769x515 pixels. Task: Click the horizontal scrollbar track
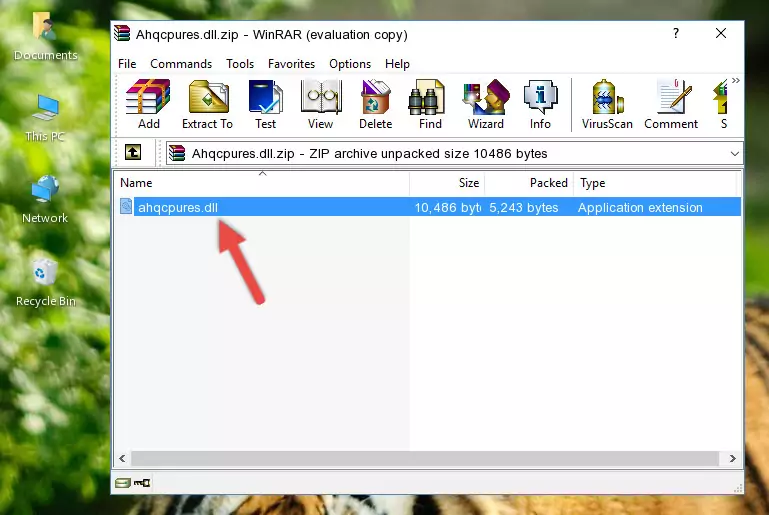425,459
